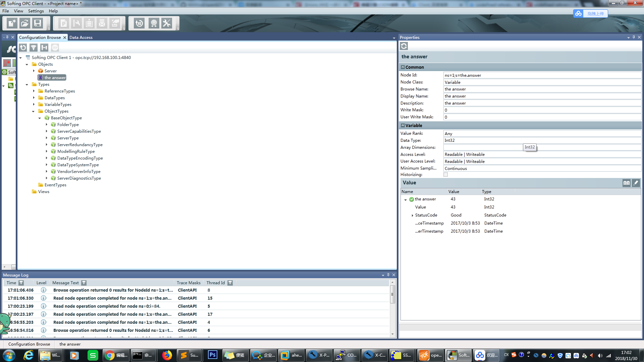Screen dimensions: 644x362
Task: Open the Settings menu
Action: tap(36, 11)
